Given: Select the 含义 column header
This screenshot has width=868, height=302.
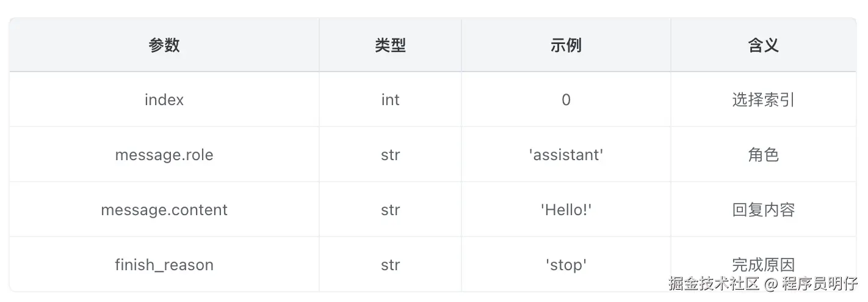Looking at the screenshot, I should pyautogui.click(x=763, y=45).
